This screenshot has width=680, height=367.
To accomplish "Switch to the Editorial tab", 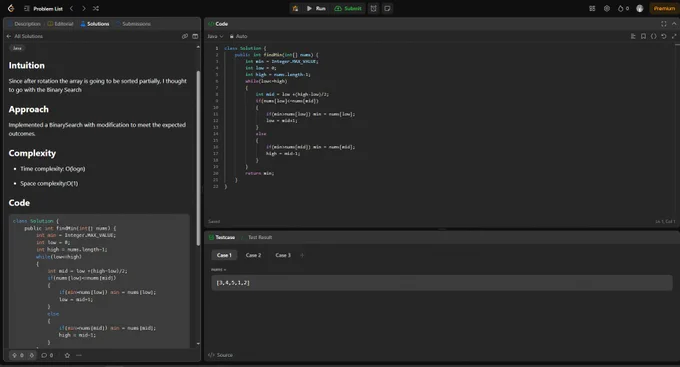I will click(60, 24).
